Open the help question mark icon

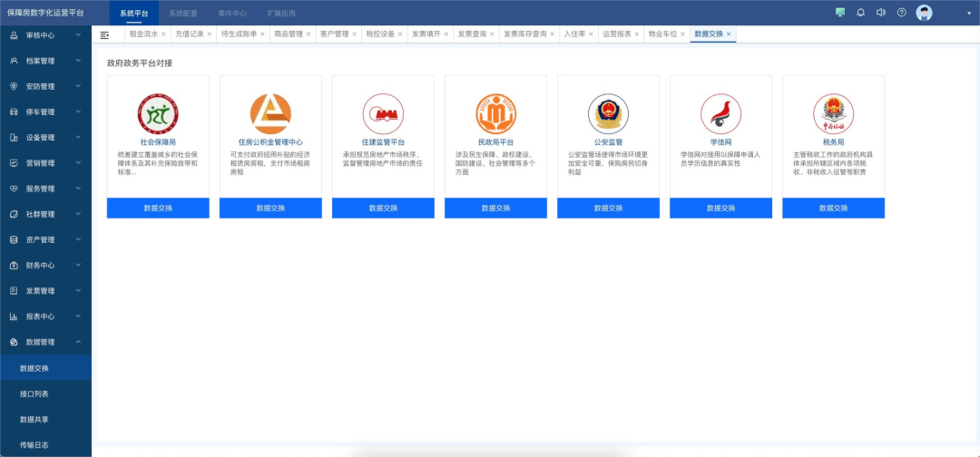(902, 13)
